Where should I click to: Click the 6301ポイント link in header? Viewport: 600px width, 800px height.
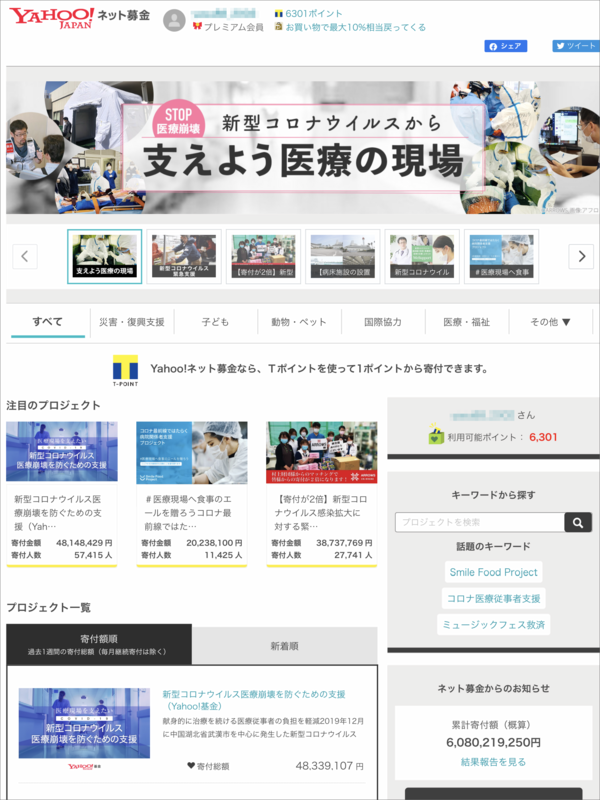tap(314, 14)
